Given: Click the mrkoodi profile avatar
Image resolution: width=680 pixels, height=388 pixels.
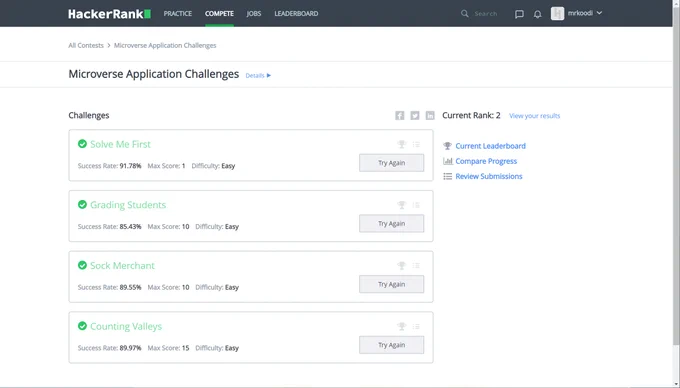Looking at the screenshot, I should pos(557,13).
